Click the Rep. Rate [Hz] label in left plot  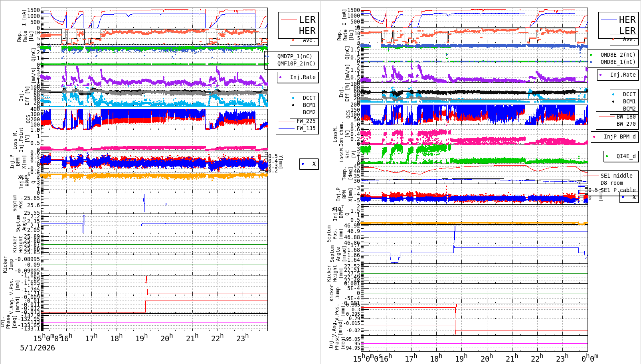pyautogui.click(x=25, y=37)
